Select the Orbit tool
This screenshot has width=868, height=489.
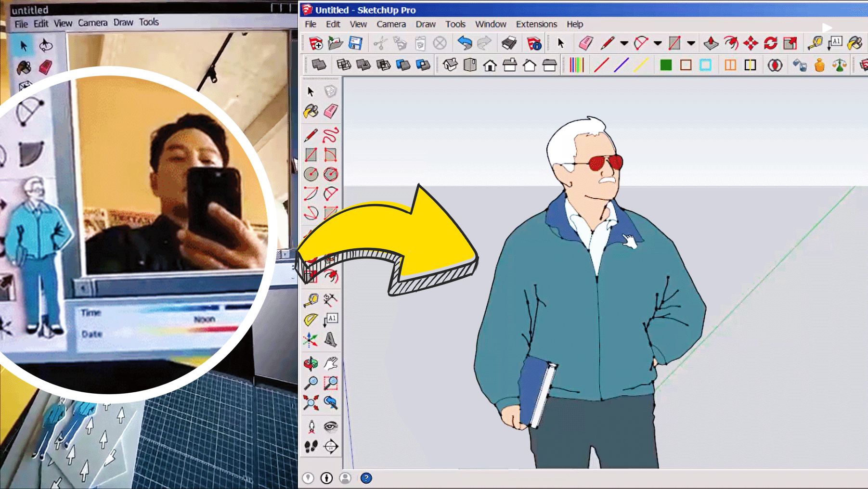click(x=311, y=363)
